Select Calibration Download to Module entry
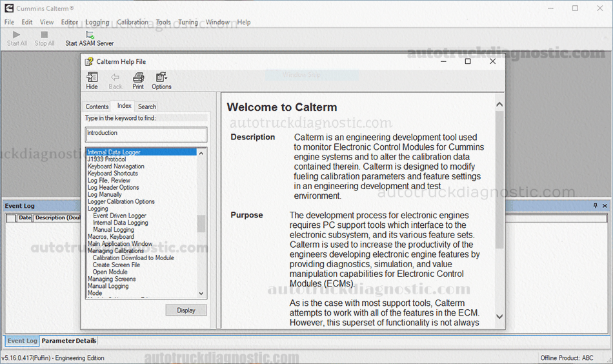This screenshot has width=613, height=364. tap(134, 258)
